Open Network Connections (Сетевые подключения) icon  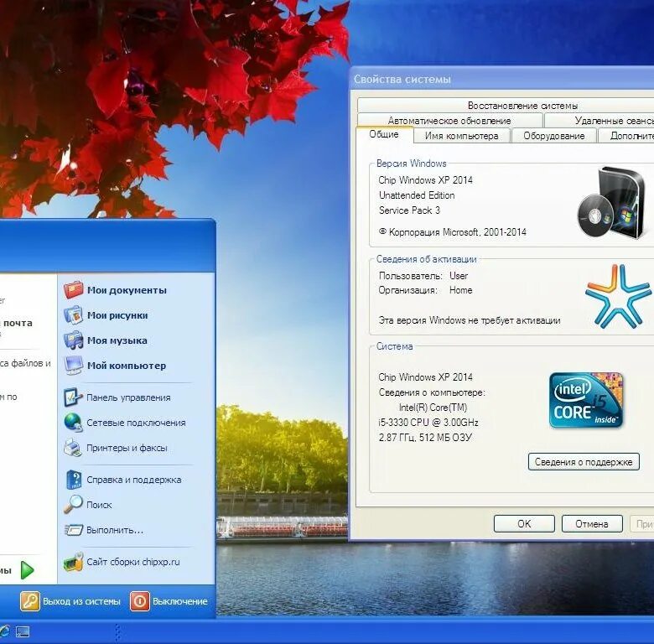74,423
